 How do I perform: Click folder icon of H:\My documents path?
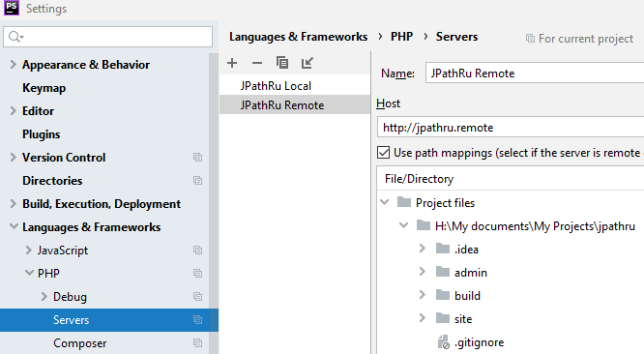[x=424, y=225]
